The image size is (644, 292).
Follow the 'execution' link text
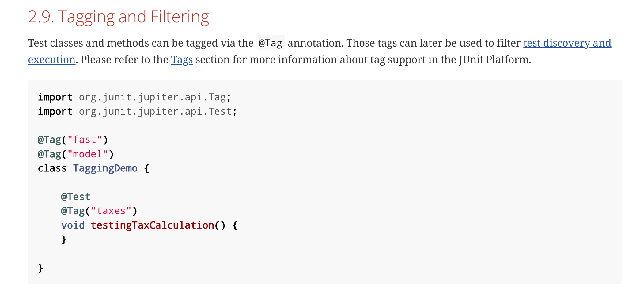tap(52, 60)
